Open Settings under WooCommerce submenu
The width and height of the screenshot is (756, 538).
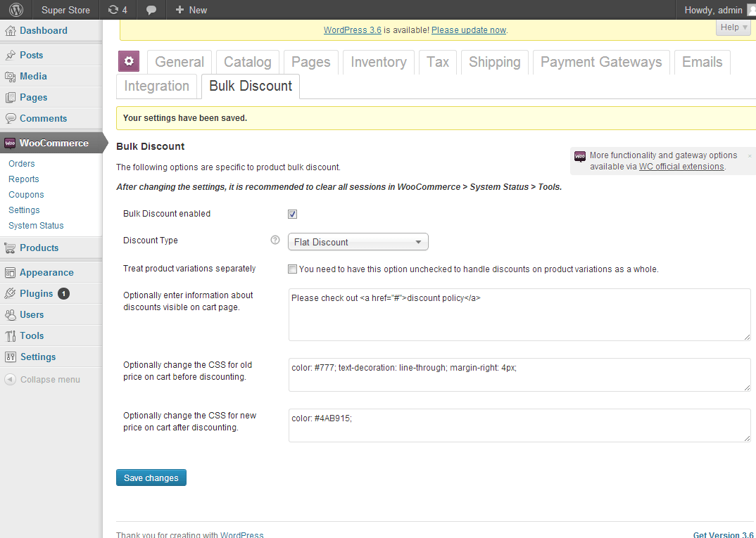click(24, 210)
